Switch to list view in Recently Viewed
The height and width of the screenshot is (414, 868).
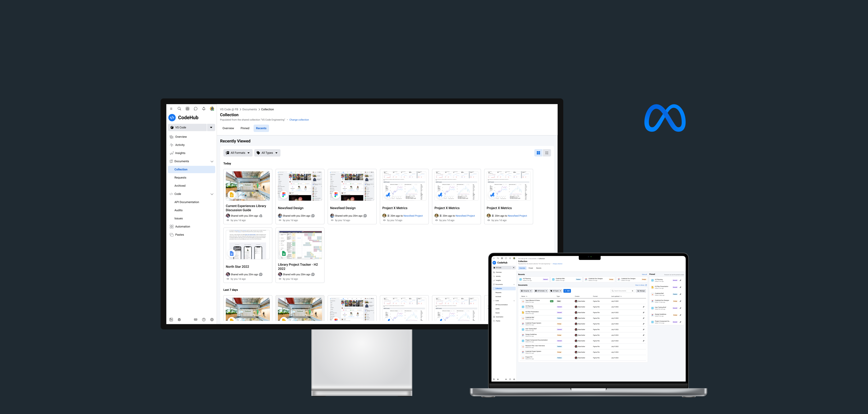(x=547, y=153)
